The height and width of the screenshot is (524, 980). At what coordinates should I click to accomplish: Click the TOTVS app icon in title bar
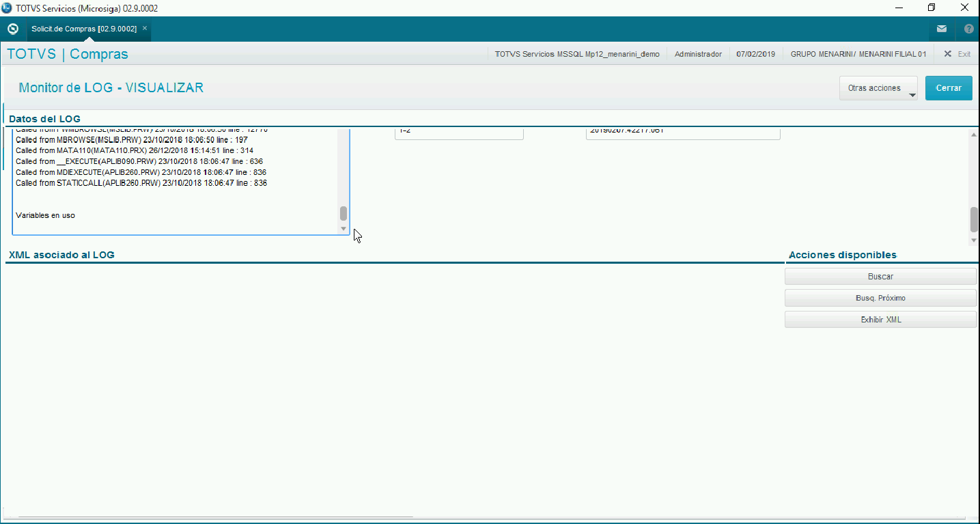(8, 8)
